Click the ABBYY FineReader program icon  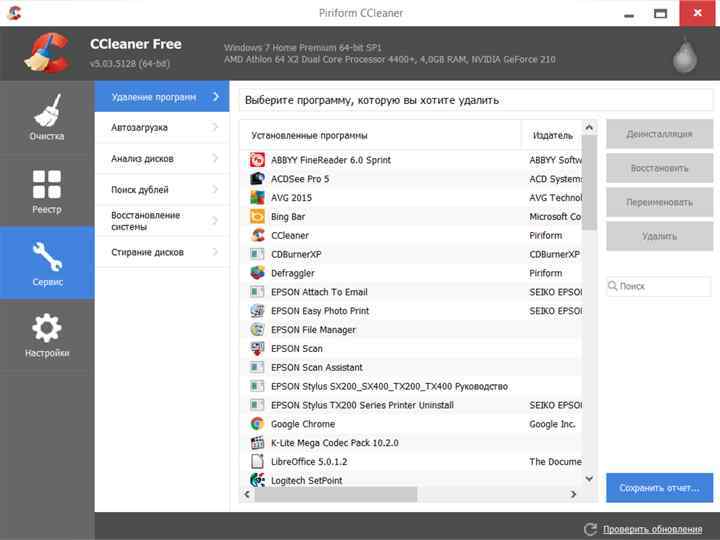pyautogui.click(x=257, y=160)
